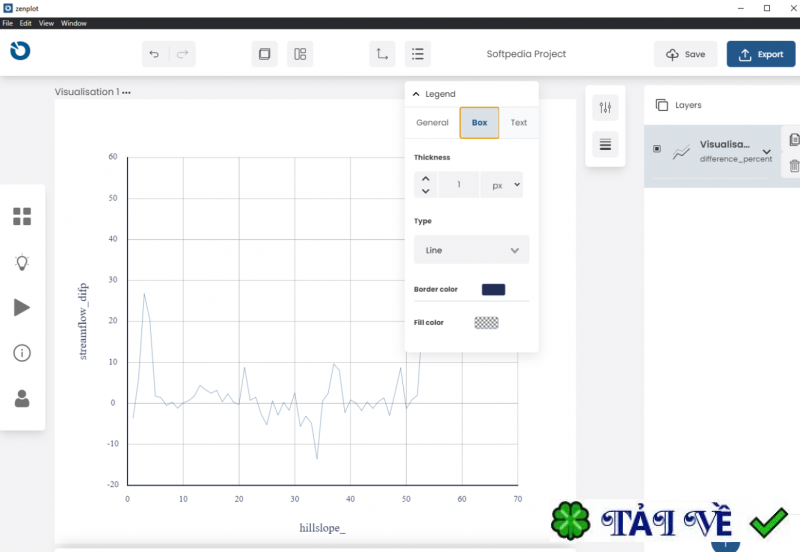The image size is (800, 552).
Task: Open the axes settings icon
Action: (382, 54)
